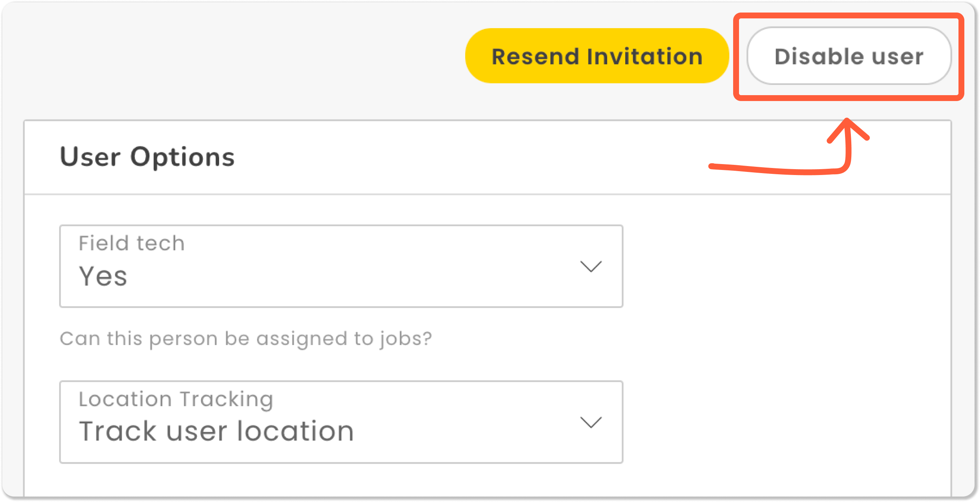This screenshot has width=980, height=502.
Task: Open the Field tech dropdown
Action: tap(341, 266)
